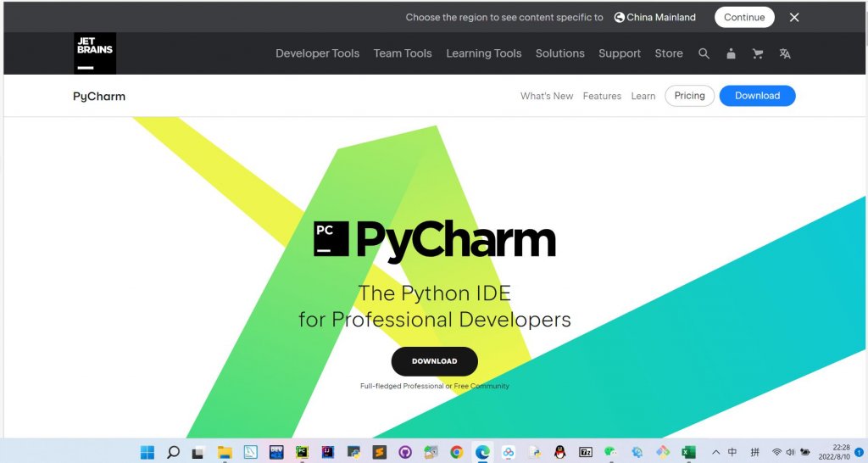Open QQ penguin icon on the taskbar
The height and width of the screenshot is (463, 868).
click(x=559, y=453)
